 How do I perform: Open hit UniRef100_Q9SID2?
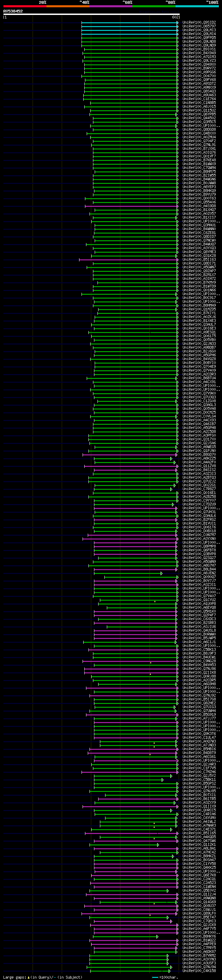pos(199,23)
